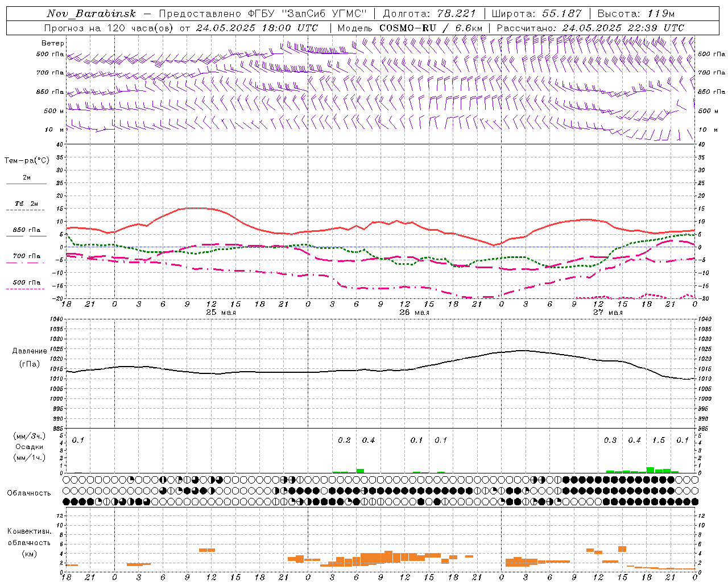Click the solid red 2м legend line

[26, 184]
